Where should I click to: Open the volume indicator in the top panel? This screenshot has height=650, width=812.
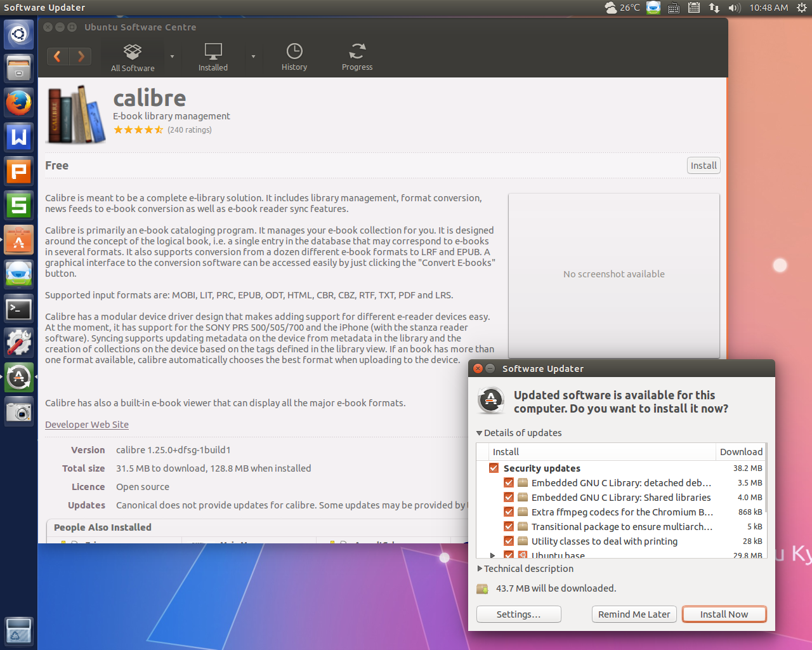pos(735,8)
